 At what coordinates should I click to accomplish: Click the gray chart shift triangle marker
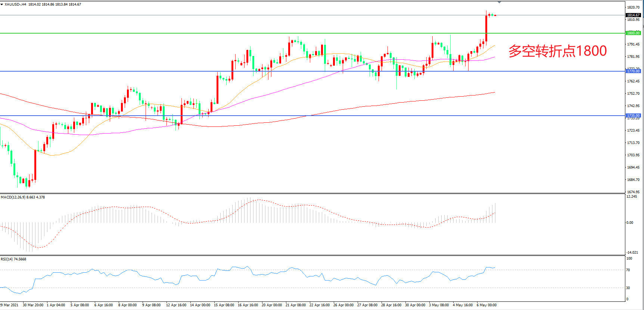click(499, 2)
